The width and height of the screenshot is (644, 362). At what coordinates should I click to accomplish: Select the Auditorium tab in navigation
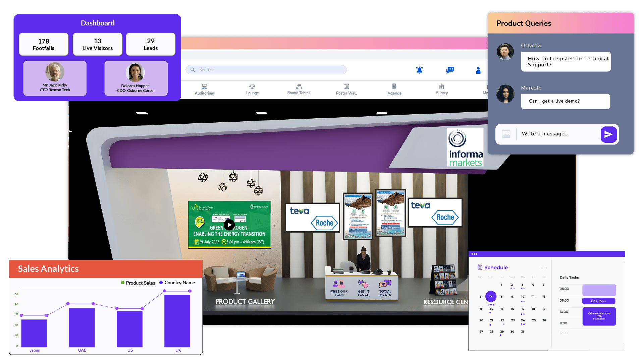pos(204,89)
